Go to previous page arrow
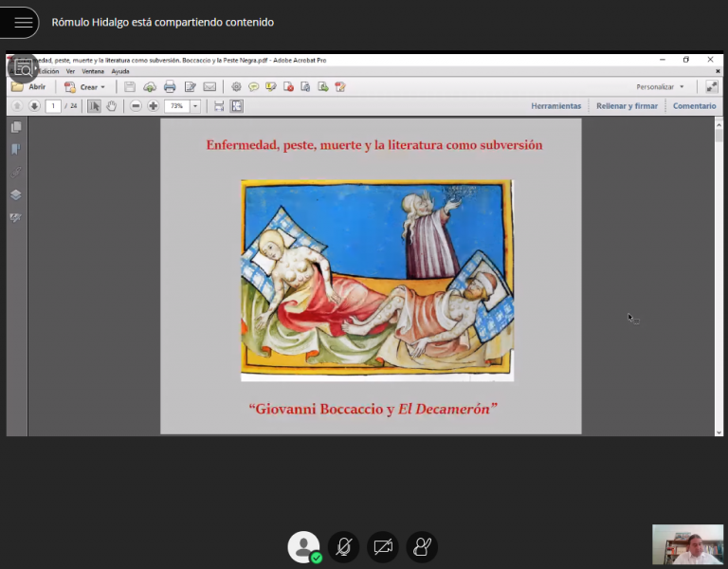728x569 pixels. tap(17, 106)
